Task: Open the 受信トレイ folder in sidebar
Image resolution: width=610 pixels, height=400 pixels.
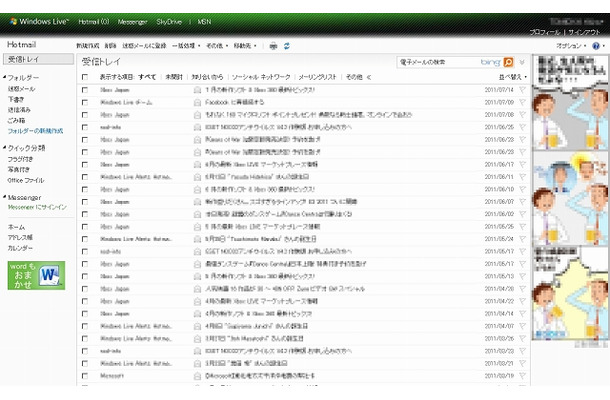Action: 38,59
